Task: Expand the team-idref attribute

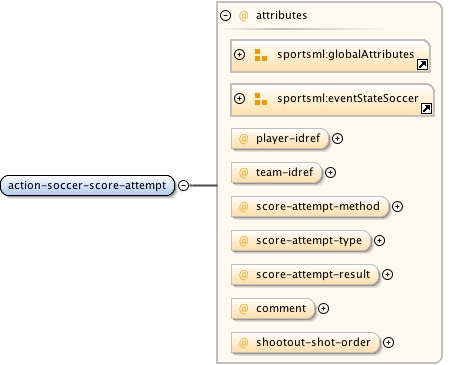Action: [x=330, y=172]
